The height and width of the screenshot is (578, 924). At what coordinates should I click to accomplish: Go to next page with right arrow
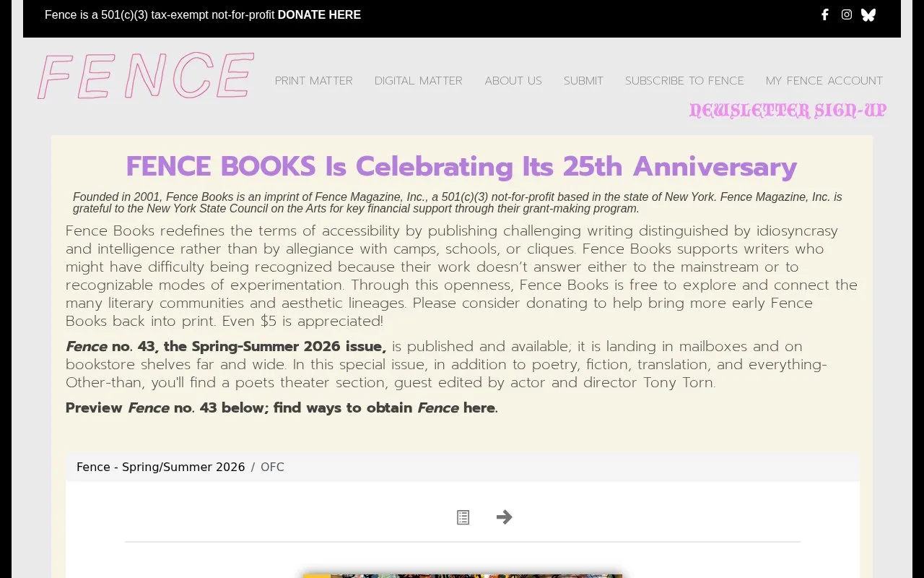[505, 517]
